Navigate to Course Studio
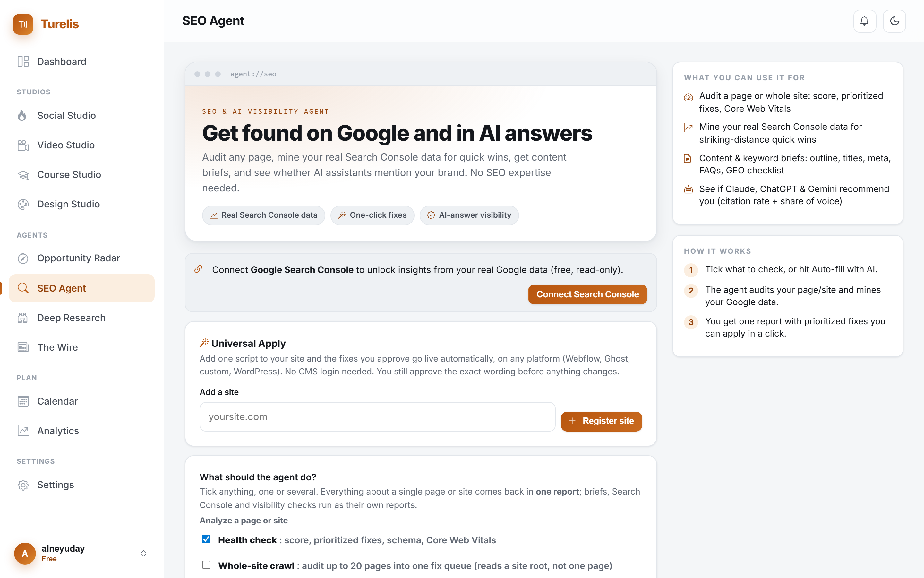Image resolution: width=924 pixels, height=578 pixels. pos(82,175)
